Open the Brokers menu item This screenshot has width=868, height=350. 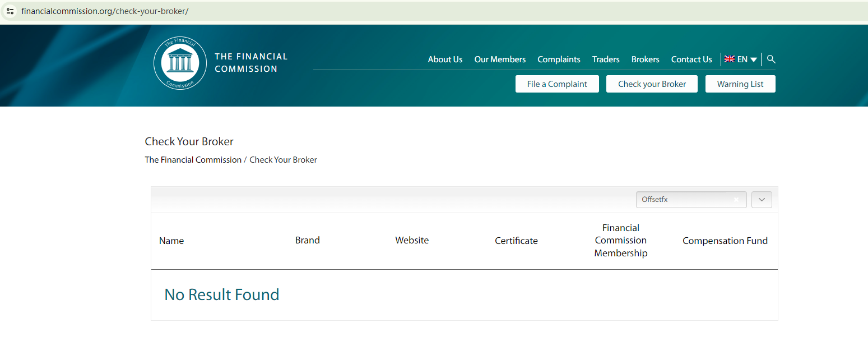click(645, 59)
